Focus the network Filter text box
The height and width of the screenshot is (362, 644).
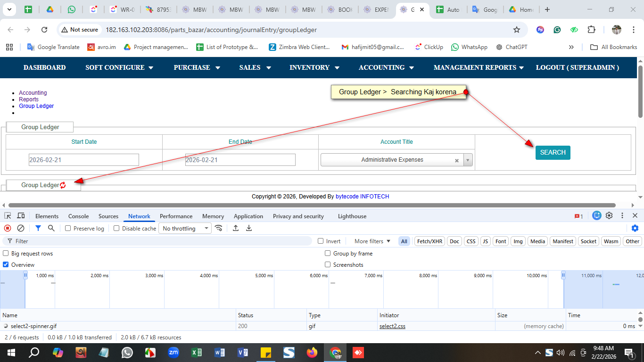click(158, 241)
